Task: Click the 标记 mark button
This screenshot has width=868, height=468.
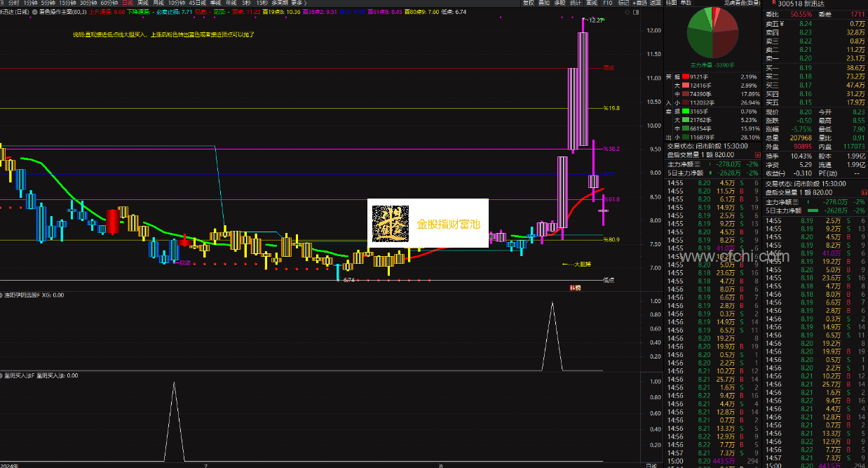Action: tap(623, 3)
